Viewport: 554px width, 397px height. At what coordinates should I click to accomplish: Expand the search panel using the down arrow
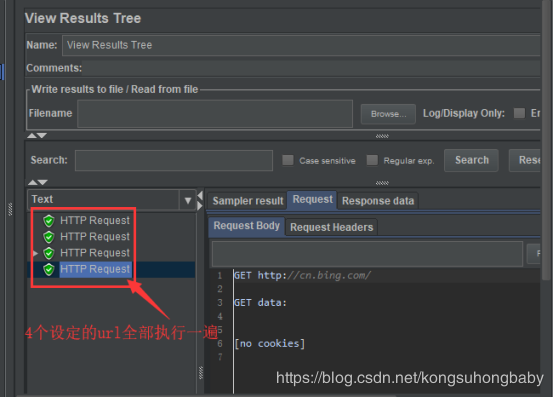[43, 182]
